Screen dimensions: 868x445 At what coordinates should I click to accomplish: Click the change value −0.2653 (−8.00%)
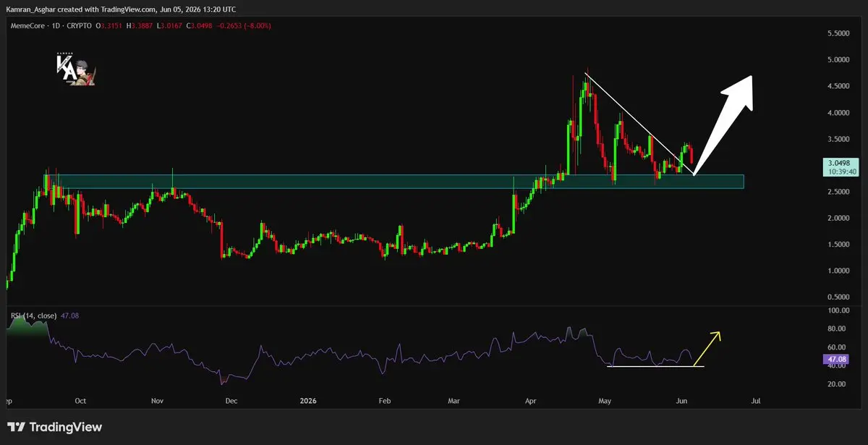pyautogui.click(x=244, y=26)
